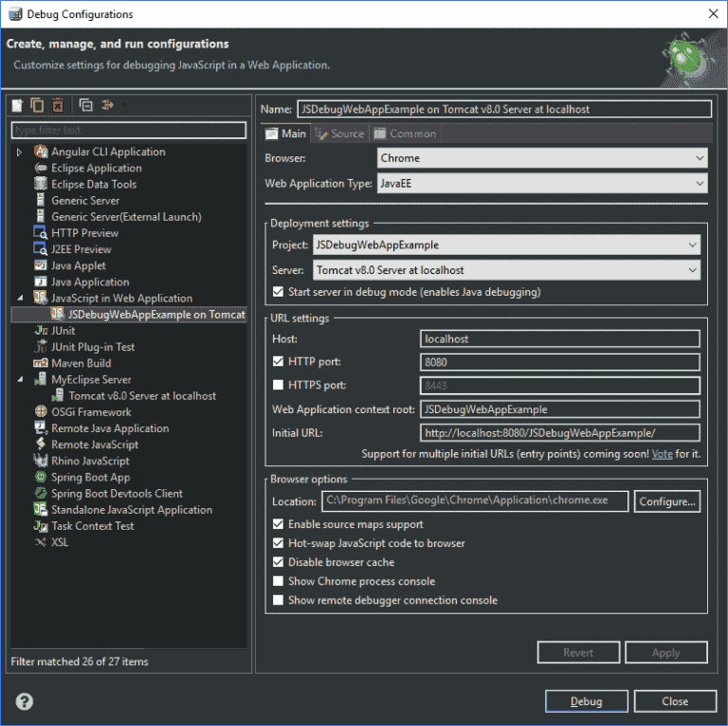Toggle Hot-swap JavaScript code to browser
This screenshot has width=728, height=726.
[x=278, y=543]
